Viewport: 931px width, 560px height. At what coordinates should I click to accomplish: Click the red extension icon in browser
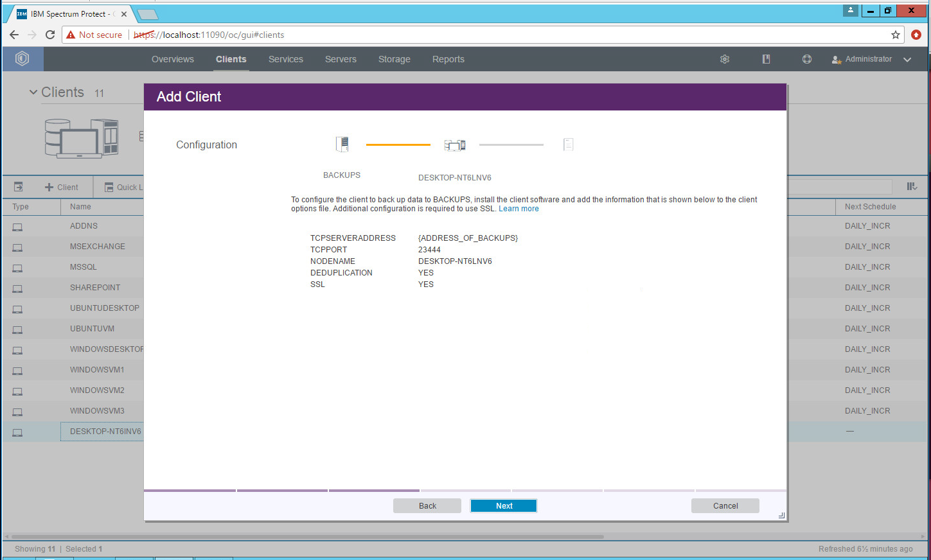point(916,35)
